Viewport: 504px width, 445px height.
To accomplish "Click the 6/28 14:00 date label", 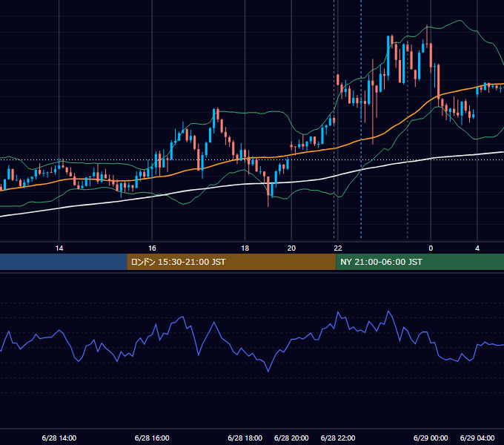I will tap(59, 438).
